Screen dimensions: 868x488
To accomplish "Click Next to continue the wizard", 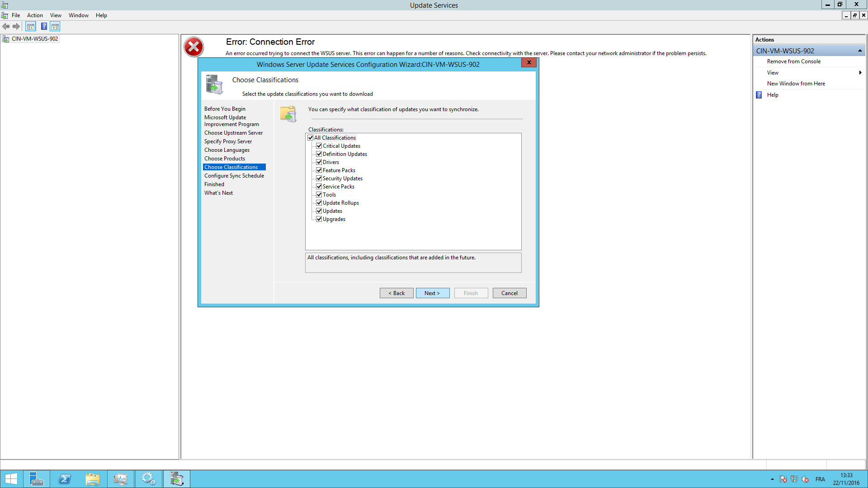I will point(433,293).
